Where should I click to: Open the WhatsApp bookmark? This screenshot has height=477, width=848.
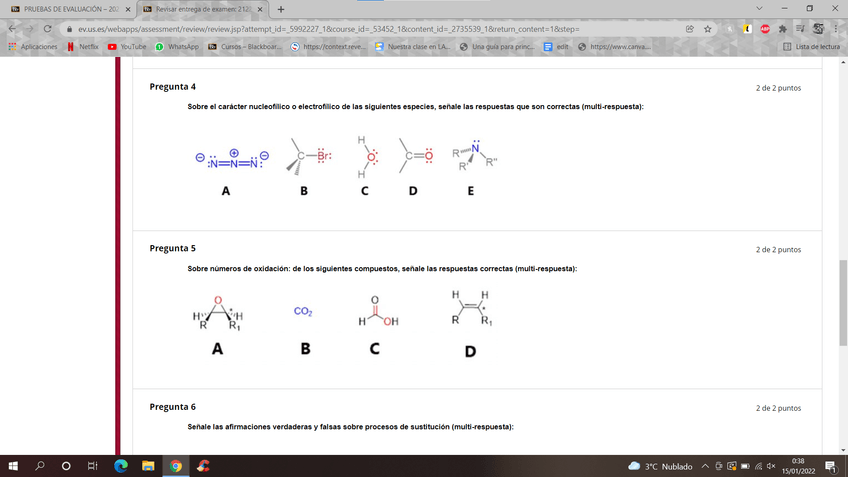[177, 47]
